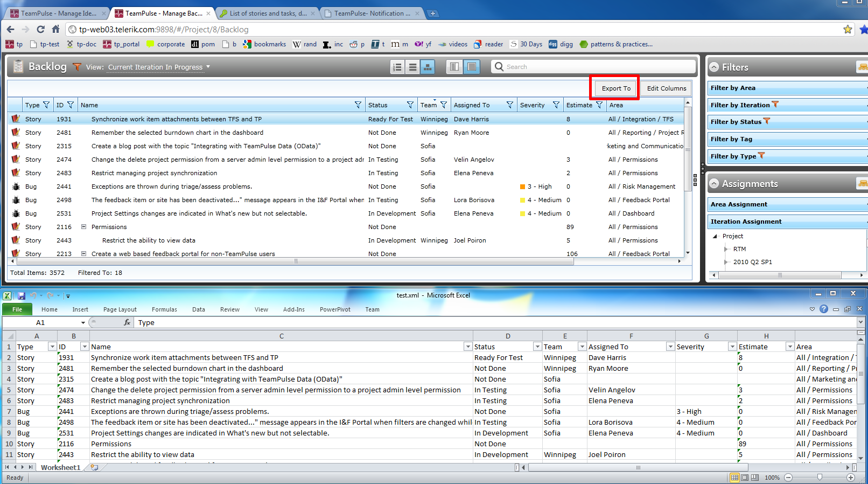Collapse the Filters panel
The image size is (868, 484).
pos(714,67)
